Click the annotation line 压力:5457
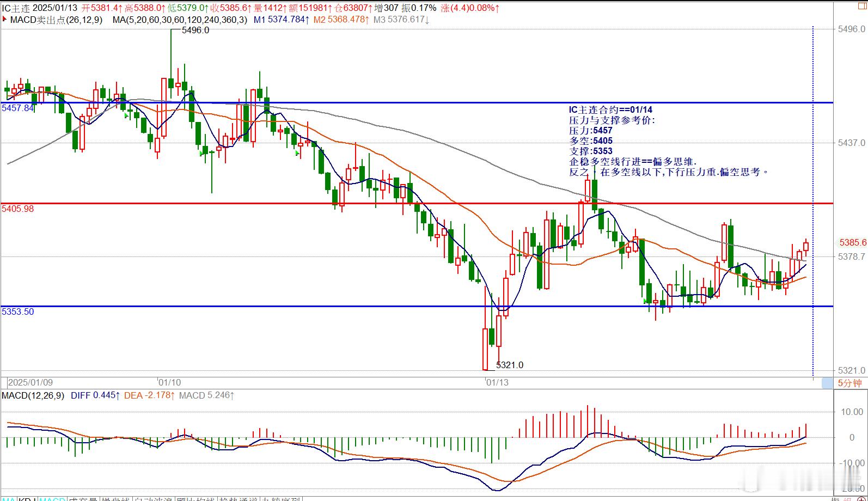The height and width of the screenshot is (501, 868). point(591,131)
